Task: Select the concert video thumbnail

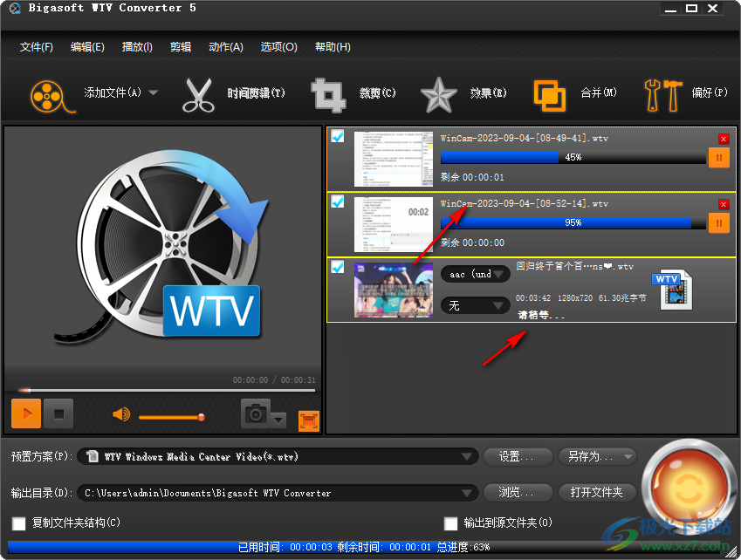Action: pyautogui.click(x=393, y=290)
